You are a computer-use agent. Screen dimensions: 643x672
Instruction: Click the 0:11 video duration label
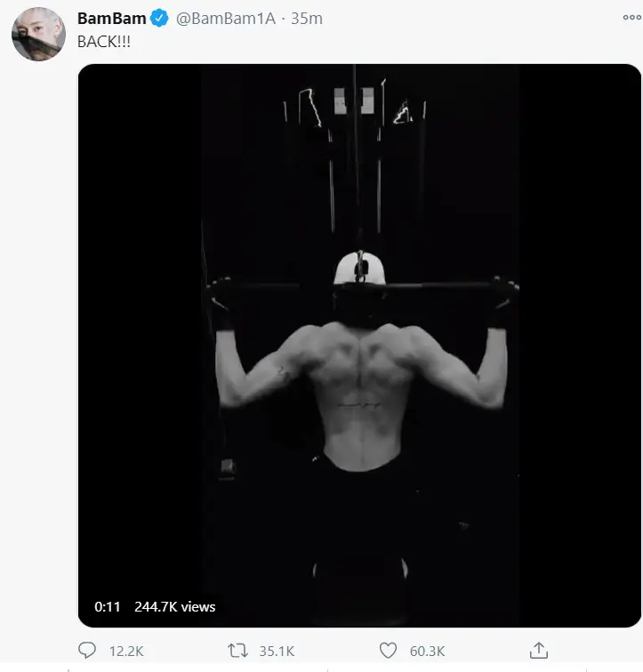coord(107,606)
